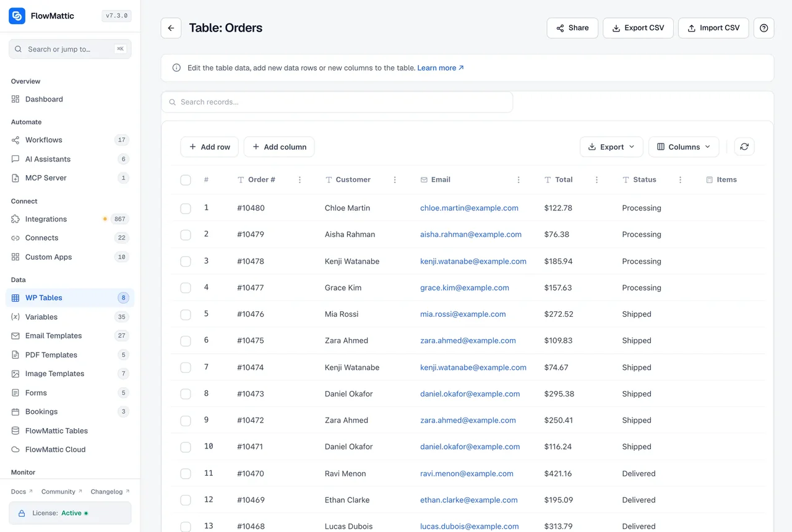This screenshot has height=532, width=792.
Task: Click the FlowMattic Cloud icon
Action: click(x=15, y=449)
